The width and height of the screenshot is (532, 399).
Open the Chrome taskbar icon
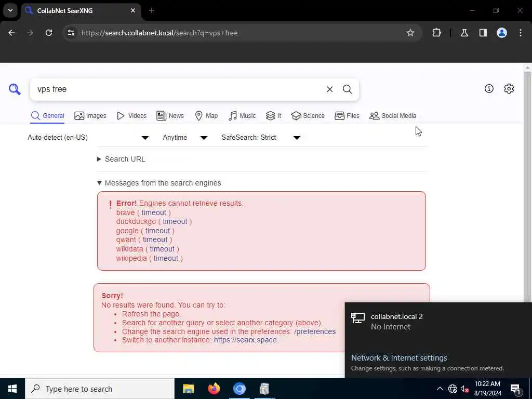pos(239,389)
